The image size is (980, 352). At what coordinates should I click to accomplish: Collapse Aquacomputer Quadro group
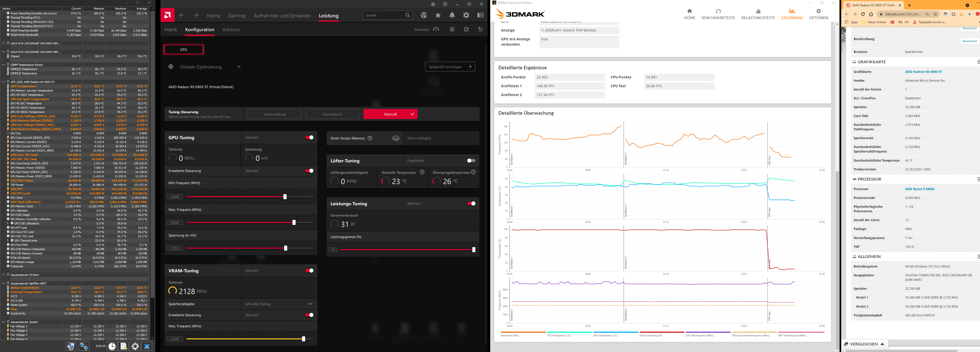[x=4, y=322]
